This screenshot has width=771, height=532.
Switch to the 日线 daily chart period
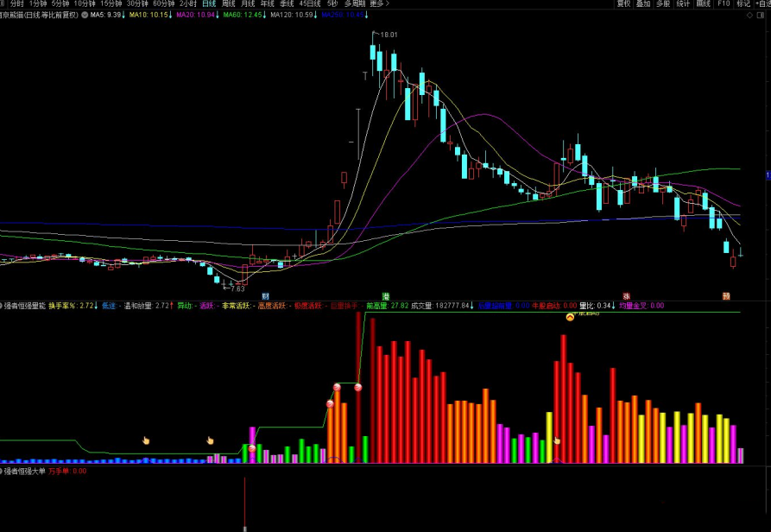(x=209, y=4)
